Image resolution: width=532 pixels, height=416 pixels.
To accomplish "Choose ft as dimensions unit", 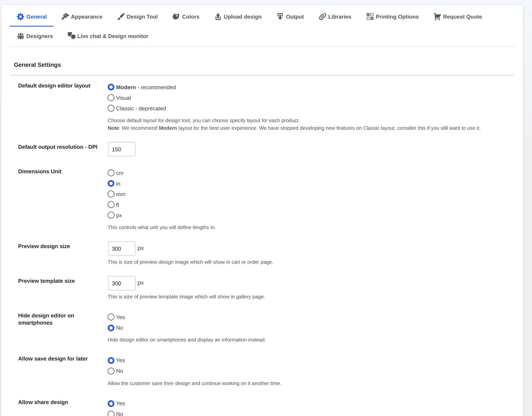I will pyautogui.click(x=111, y=205).
